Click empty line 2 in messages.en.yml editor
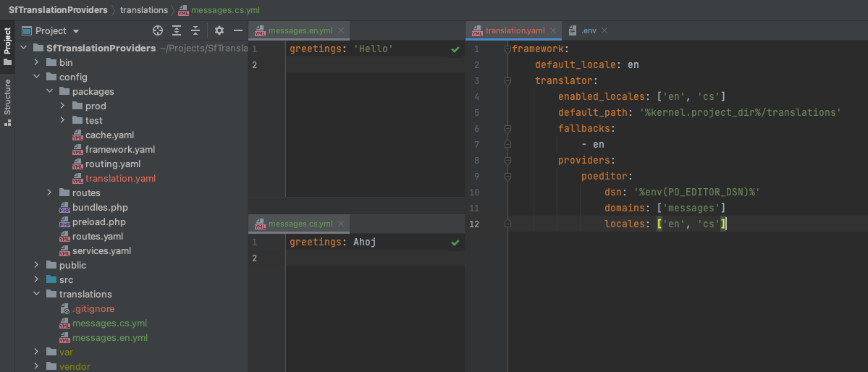868x372 pixels. [374, 64]
